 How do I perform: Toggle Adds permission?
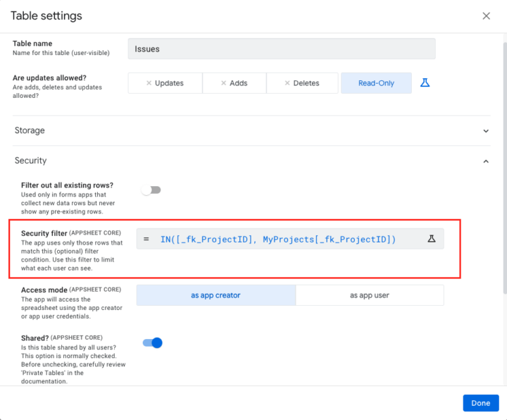pos(234,83)
